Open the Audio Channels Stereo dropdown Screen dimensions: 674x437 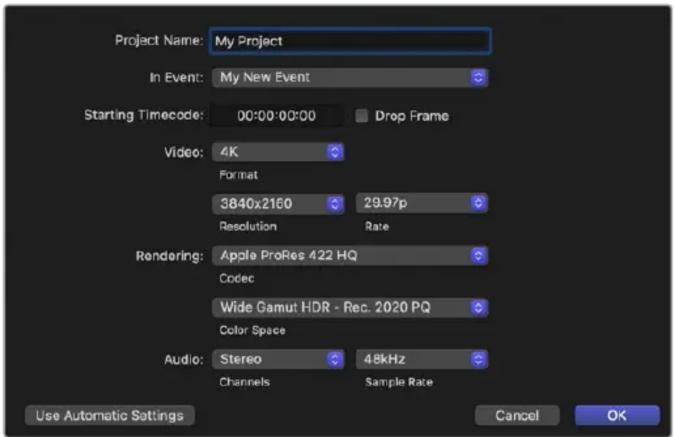point(278,359)
